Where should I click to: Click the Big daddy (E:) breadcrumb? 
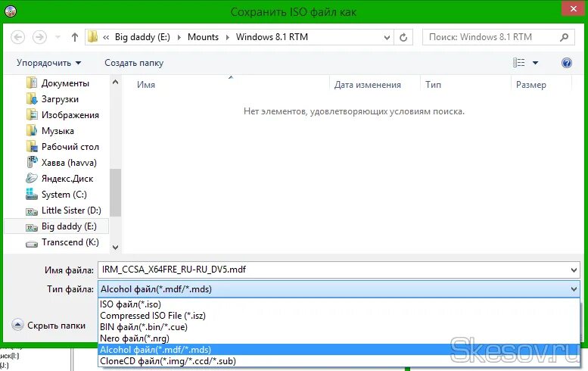(142, 37)
